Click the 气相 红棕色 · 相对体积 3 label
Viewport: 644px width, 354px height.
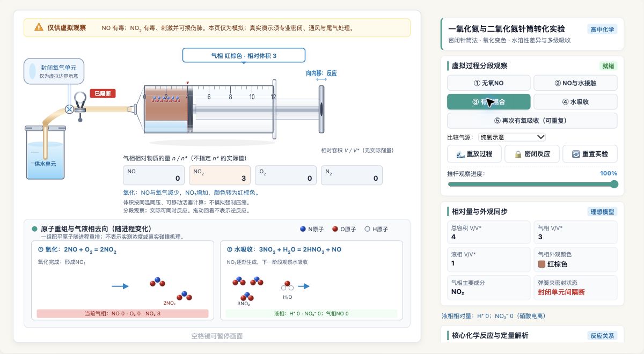coord(244,55)
